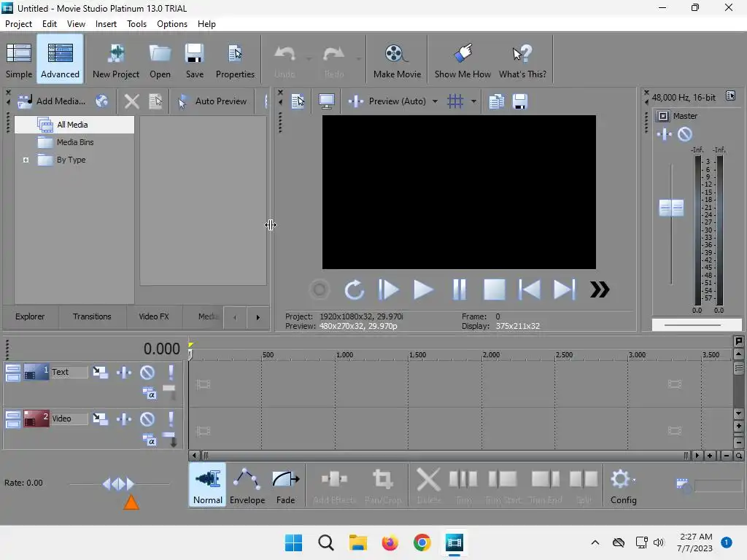
Task: Open video preview Project Properties icon
Action: pos(298,101)
